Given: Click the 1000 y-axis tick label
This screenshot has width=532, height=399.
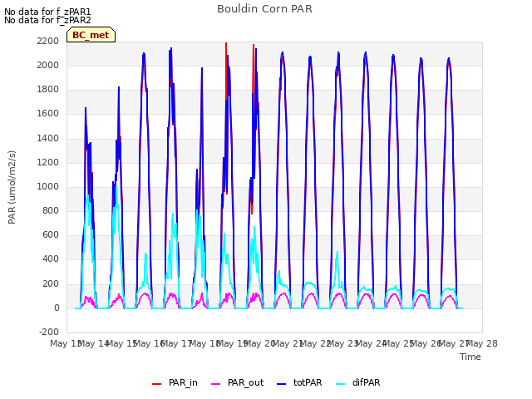Looking at the screenshot, I should (x=48, y=186).
